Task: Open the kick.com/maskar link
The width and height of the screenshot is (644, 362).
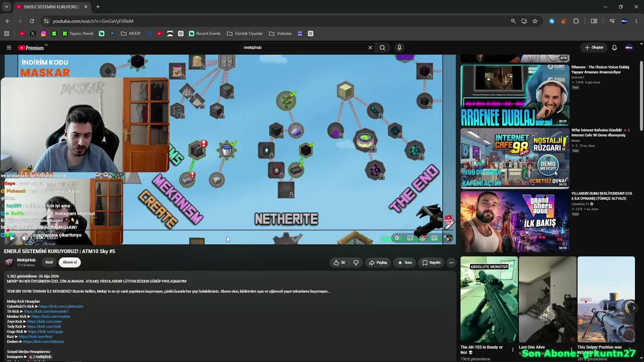Action: 51,317
